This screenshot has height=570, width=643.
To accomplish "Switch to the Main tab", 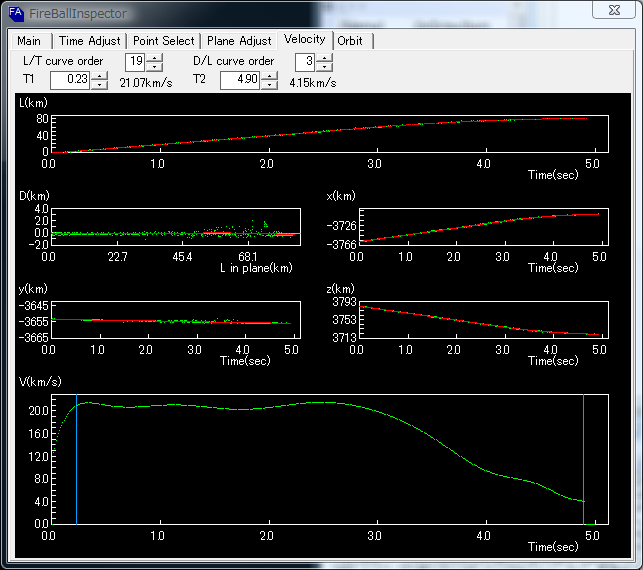I will point(30,41).
